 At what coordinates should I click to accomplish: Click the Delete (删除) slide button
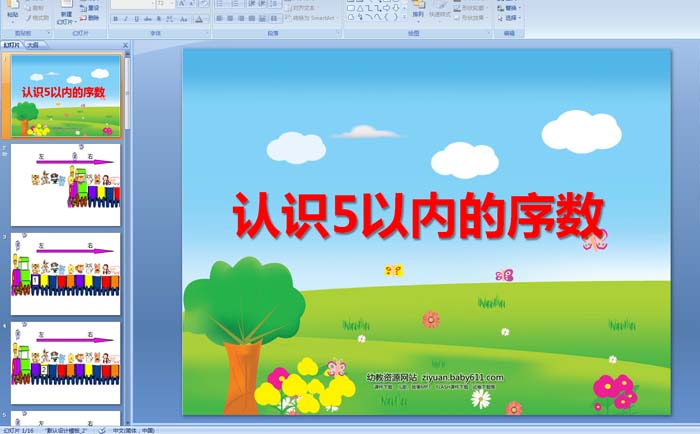89,18
